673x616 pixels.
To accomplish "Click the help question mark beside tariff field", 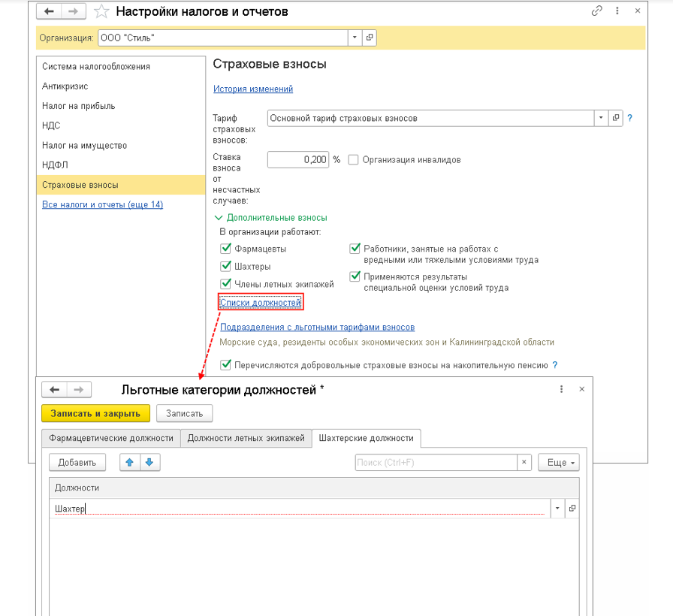I will 630,118.
